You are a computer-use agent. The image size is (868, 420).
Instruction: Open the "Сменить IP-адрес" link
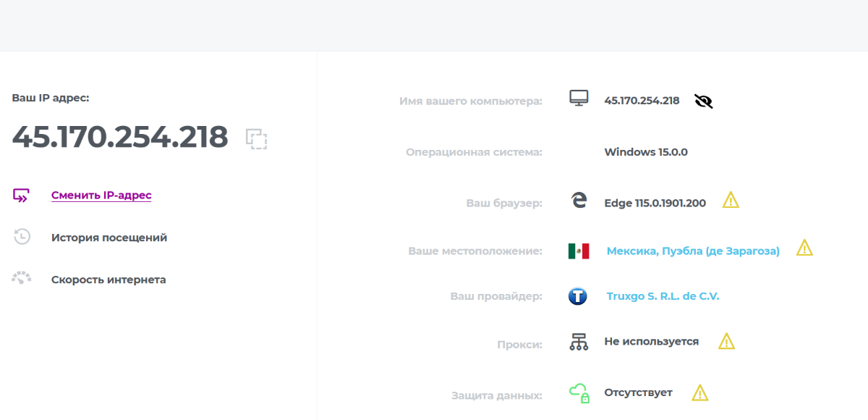(x=101, y=196)
